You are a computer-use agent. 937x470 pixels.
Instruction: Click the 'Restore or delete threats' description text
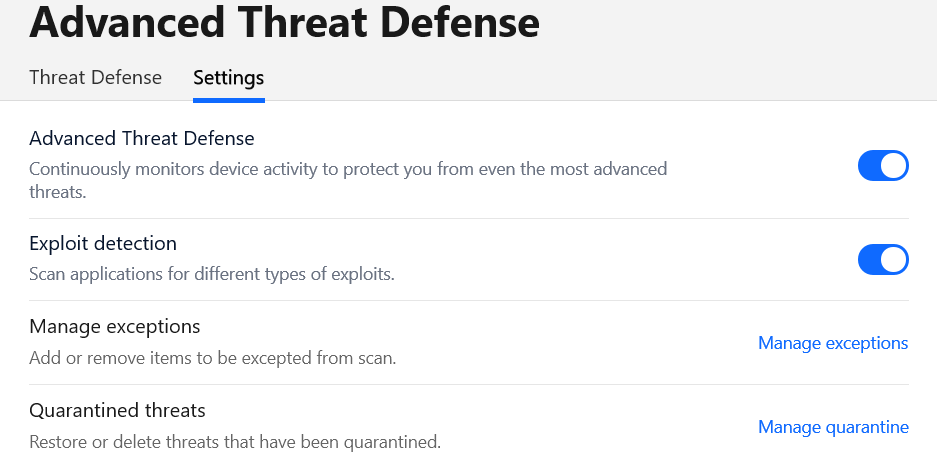[235, 443]
